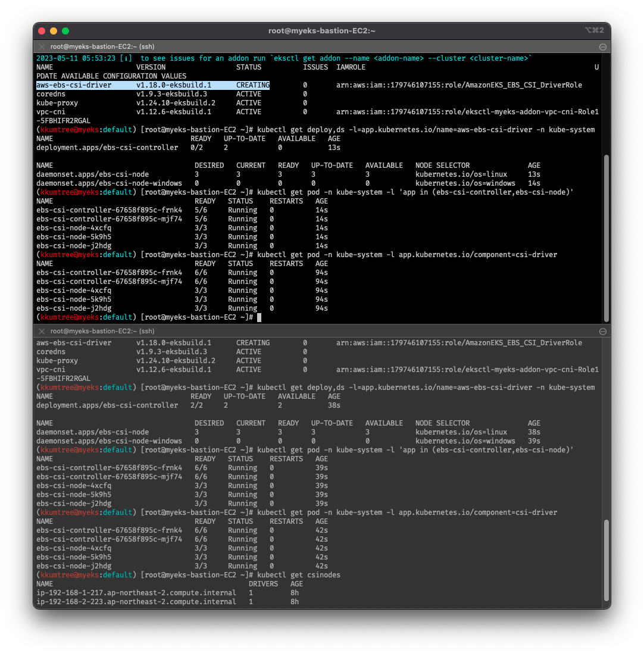Click the 'kubectl get csinodes' command
This screenshot has width=644, height=653.
pyautogui.click(x=298, y=575)
